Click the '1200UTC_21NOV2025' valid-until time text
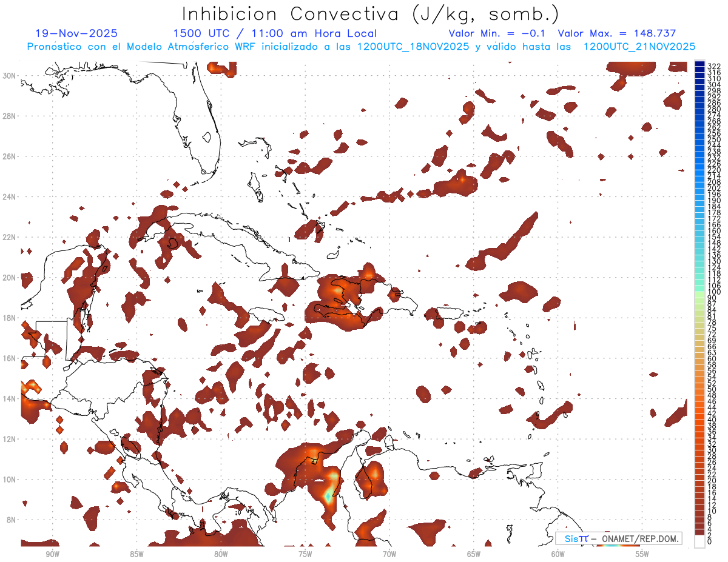728x562 pixels. [x=639, y=47]
